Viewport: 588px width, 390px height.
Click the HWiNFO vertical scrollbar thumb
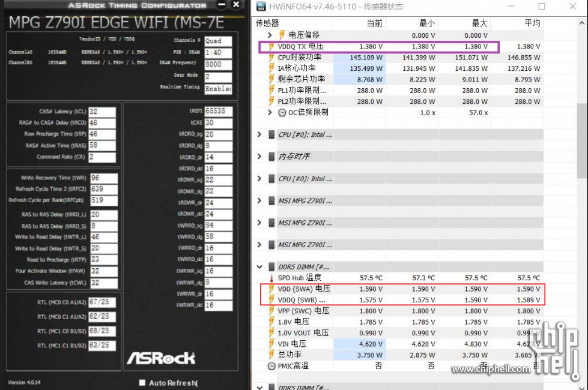coord(581,140)
